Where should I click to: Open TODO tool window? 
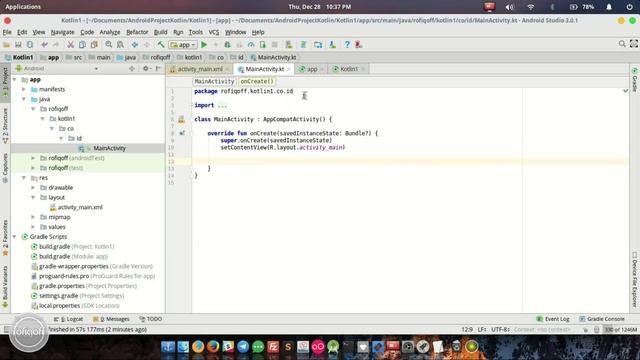click(151, 319)
